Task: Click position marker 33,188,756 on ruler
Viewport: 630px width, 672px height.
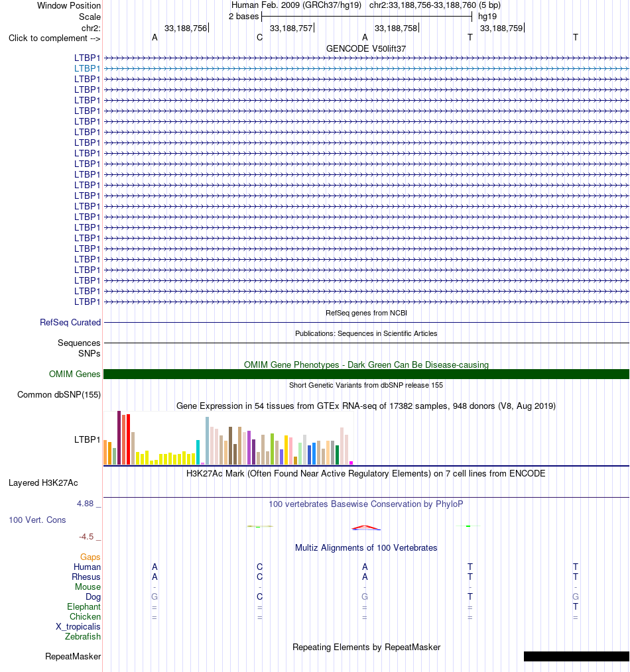Action: tap(186, 28)
